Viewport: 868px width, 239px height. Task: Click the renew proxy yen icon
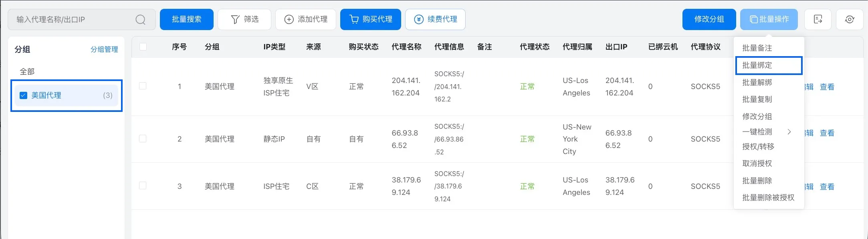coord(419,19)
